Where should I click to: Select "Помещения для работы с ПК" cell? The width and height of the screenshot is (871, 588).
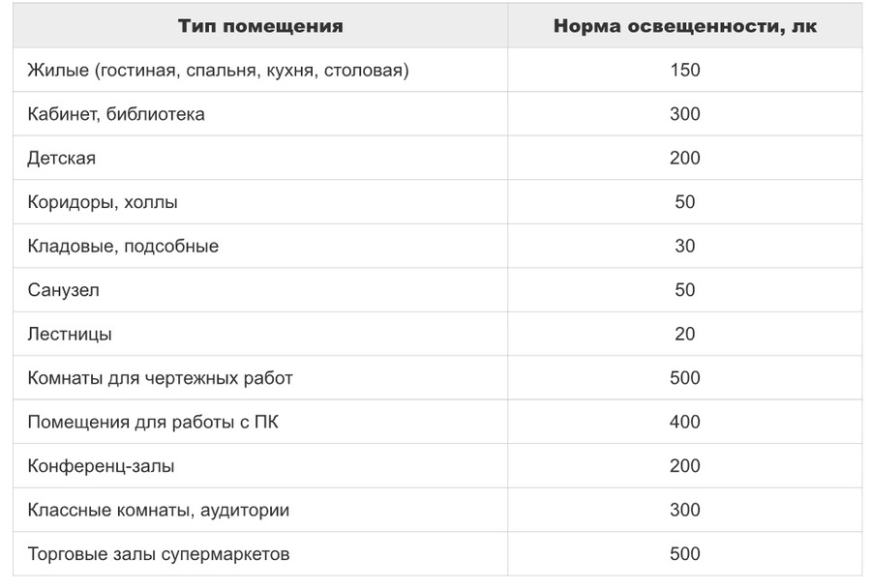pos(154,423)
